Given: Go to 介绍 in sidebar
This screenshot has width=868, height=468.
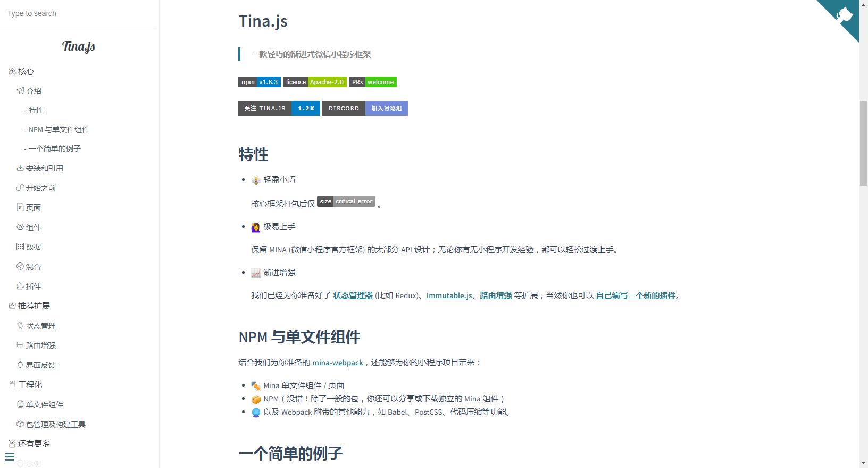Looking at the screenshot, I should (34, 91).
